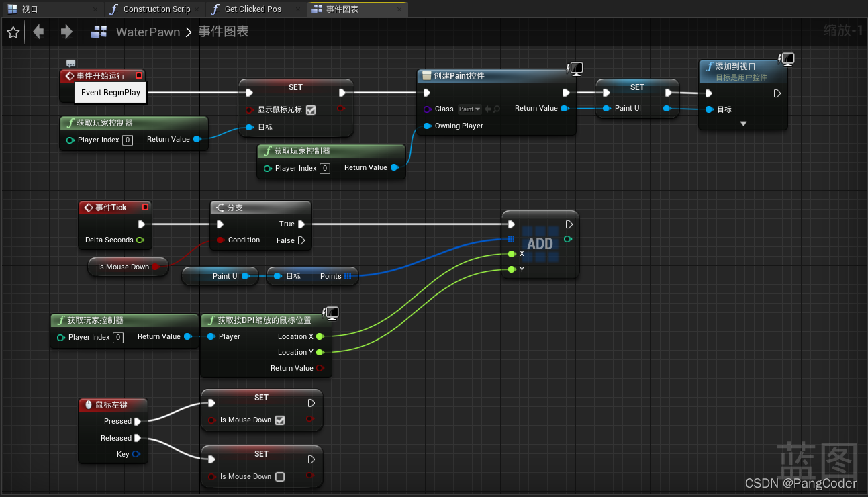The height and width of the screenshot is (497, 868).
Task: Click the monitor icon on the 获取按DPI缩放的鼠标位置 node
Action: click(x=330, y=312)
